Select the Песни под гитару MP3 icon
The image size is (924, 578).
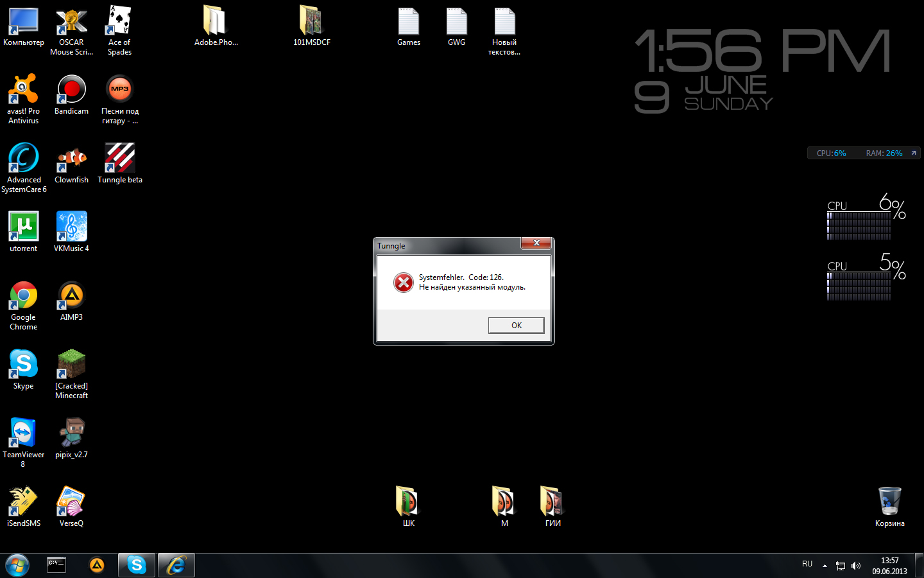pos(119,100)
